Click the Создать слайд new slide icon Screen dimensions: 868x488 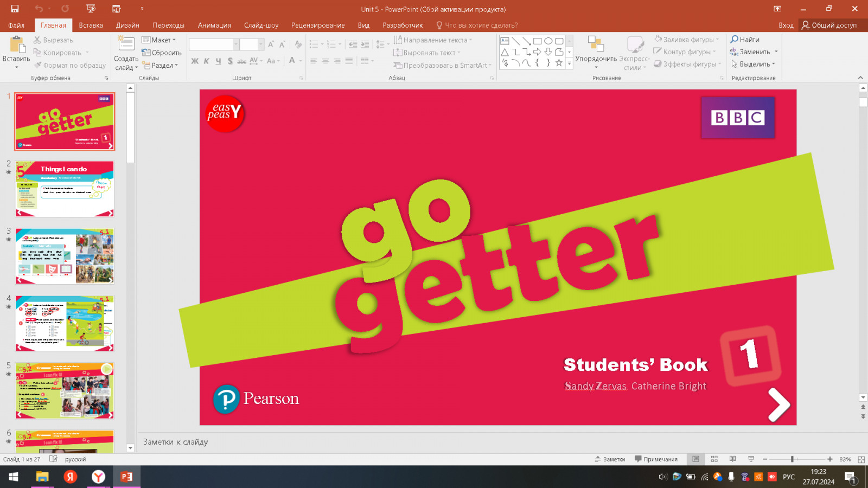pyautogui.click(x=126, y=44)
